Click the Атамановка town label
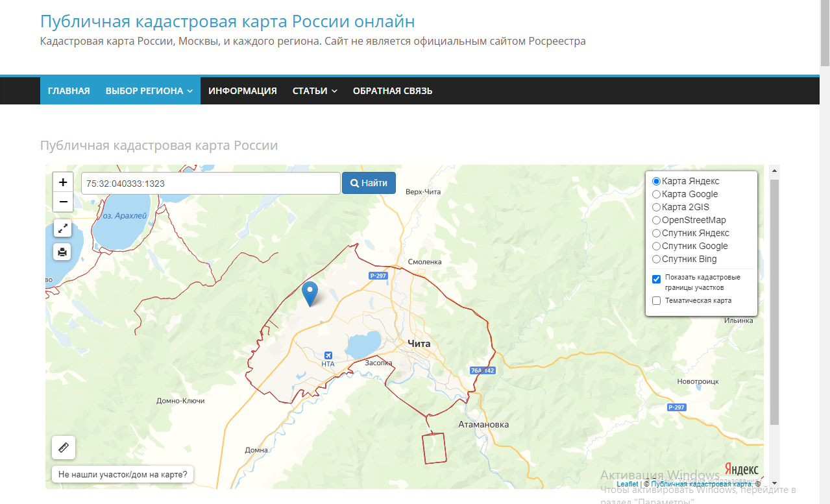 [483, 425]
